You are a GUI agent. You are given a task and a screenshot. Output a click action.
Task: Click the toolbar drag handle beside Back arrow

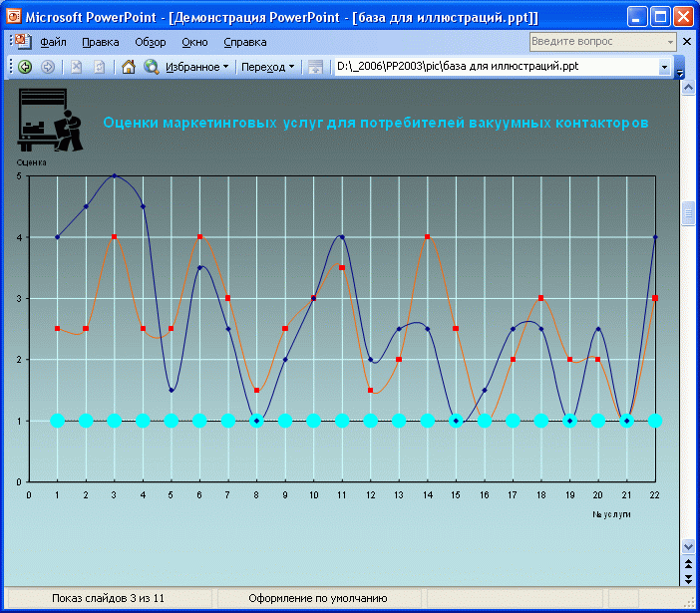coord(11,67)
